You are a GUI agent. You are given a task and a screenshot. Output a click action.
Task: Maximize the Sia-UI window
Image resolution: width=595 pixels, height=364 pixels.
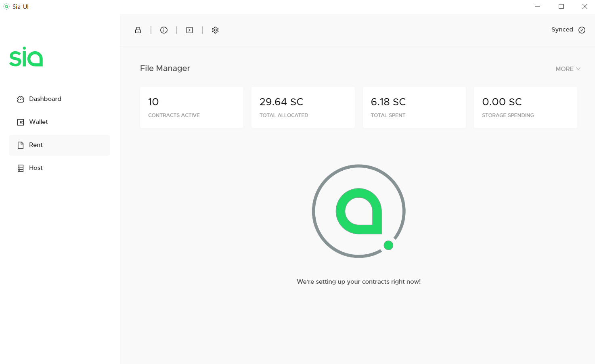pos(561,6)
